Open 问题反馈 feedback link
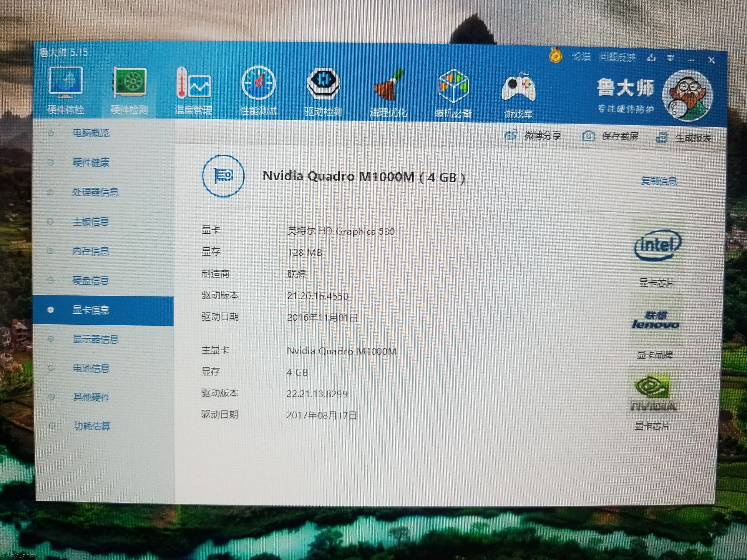This screenshot has width=747, height=560. pyautogui.click(x=617, y=57)
